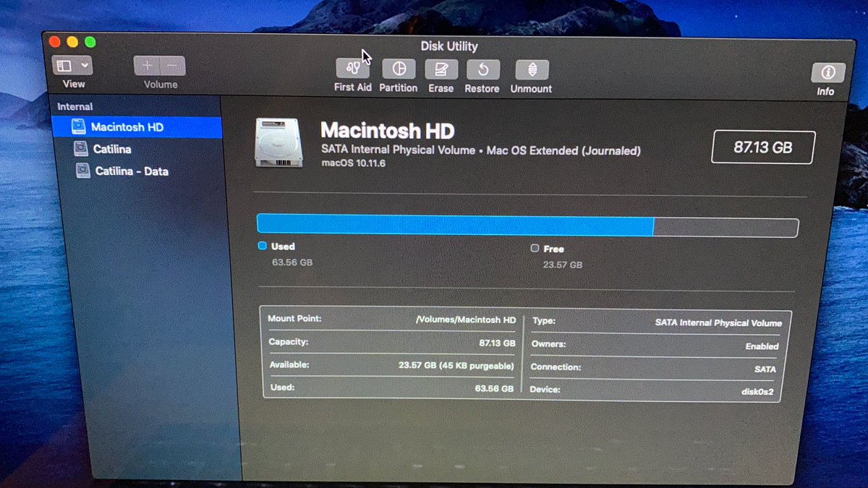Open the View sidebar dropdown
This screenshot has height=488, width=868.
tap(72, 65)
